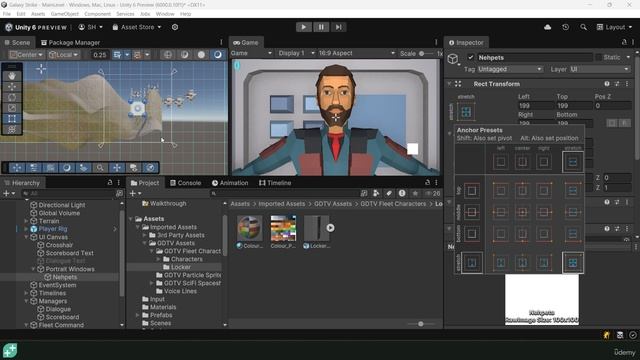Collapse the UI Canvas tree node
640x360 pixels.
coord(27,237)
